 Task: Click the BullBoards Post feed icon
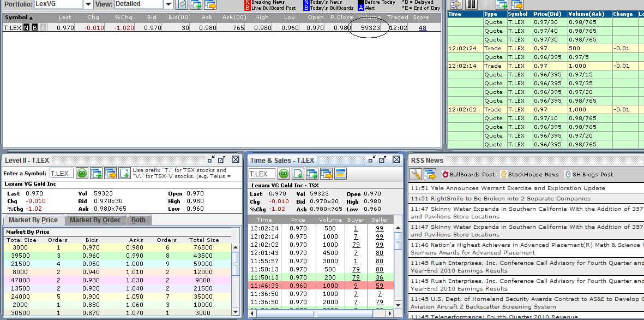pyautogui.click(x=446, y=174)
